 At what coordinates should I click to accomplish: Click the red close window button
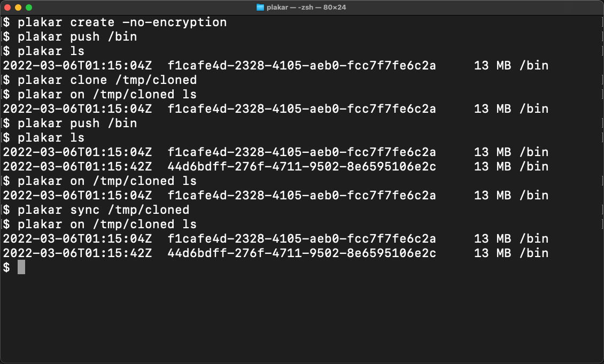7,7
